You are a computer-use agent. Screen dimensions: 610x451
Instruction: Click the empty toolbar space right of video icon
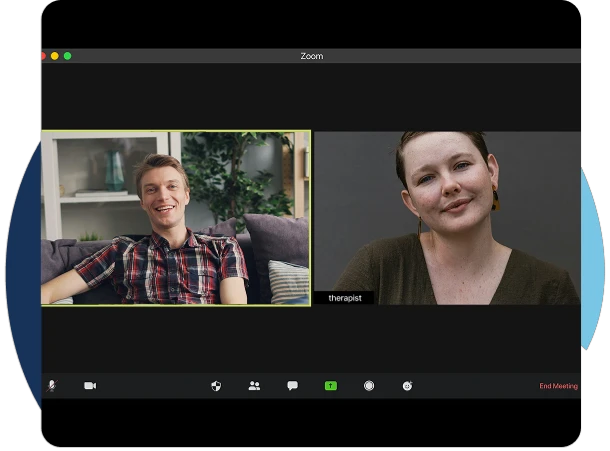(150, 386)
